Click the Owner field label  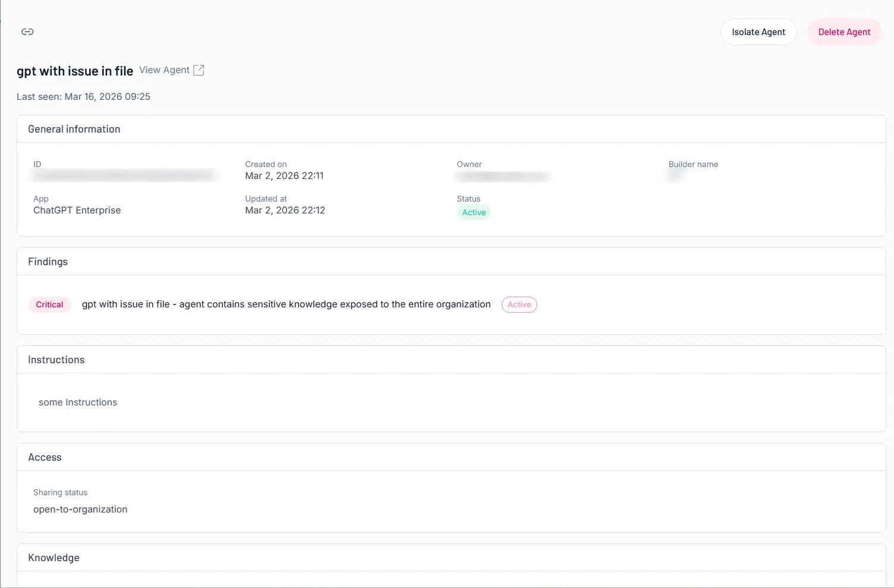(469, 164)
